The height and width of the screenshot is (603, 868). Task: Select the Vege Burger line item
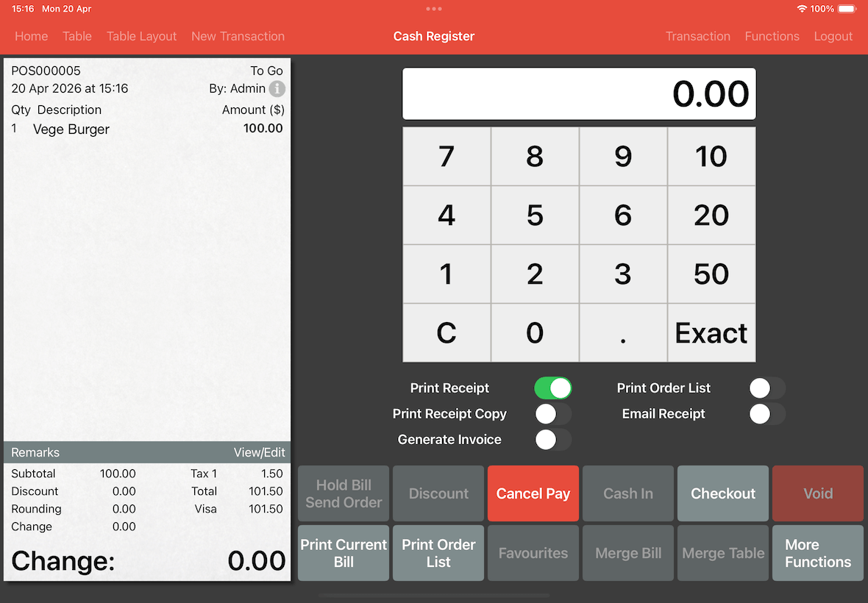pos(146,129)
